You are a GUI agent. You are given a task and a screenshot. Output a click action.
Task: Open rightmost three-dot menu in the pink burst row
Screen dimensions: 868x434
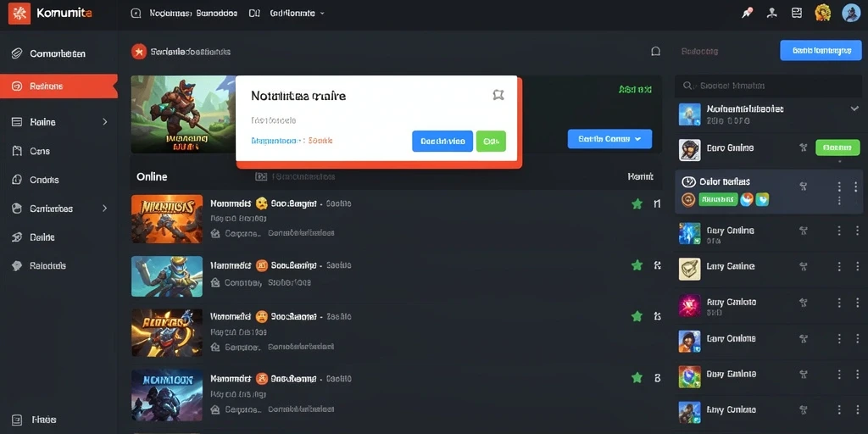pyautogui.click(x=856, y=303)
